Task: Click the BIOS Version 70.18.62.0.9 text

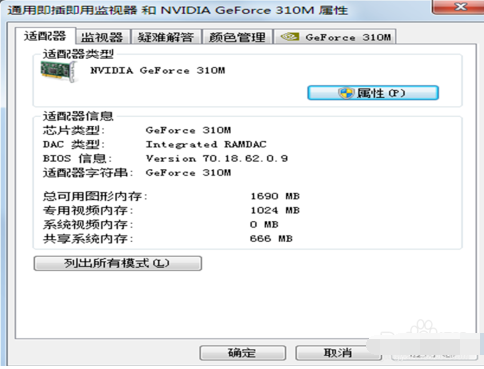Action: (x=217, y=158)
